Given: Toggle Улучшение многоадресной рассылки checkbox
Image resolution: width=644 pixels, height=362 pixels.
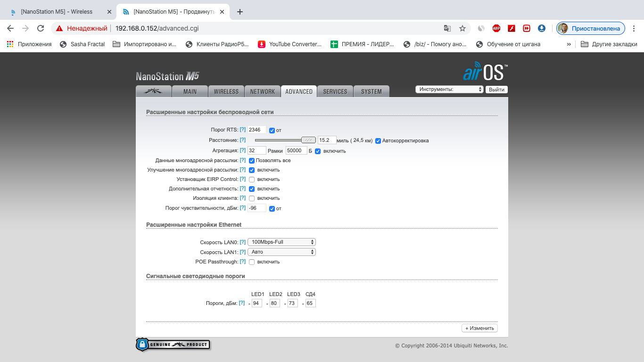Looking at the screenshot, I should [x=252, y=170].
